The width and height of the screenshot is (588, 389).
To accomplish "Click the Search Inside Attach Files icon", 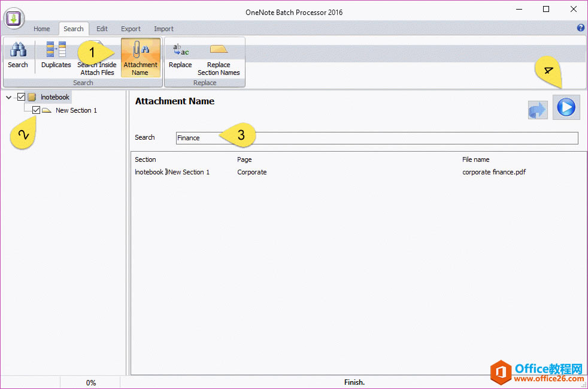I will [97, 51].
